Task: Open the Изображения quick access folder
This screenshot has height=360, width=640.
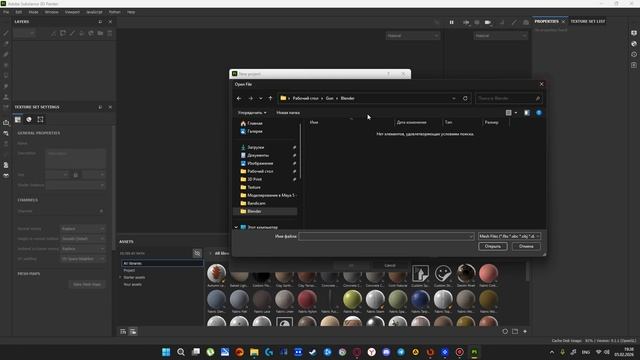Action: click(260, 163)
